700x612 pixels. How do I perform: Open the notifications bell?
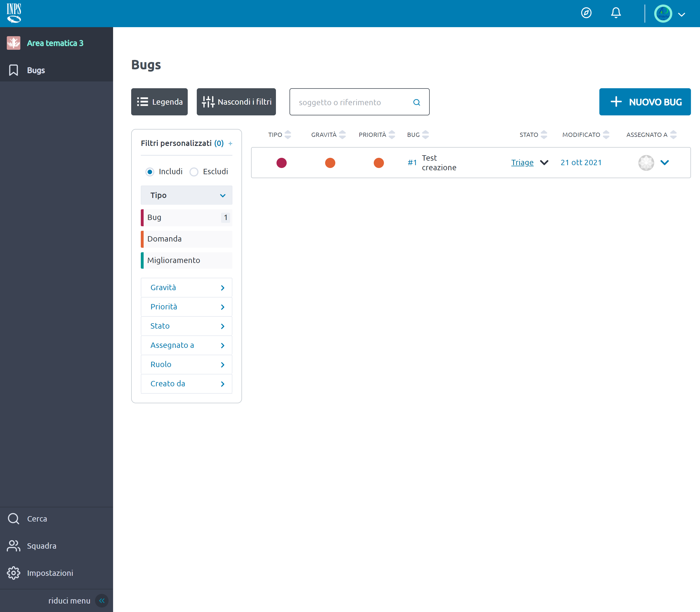616,13
